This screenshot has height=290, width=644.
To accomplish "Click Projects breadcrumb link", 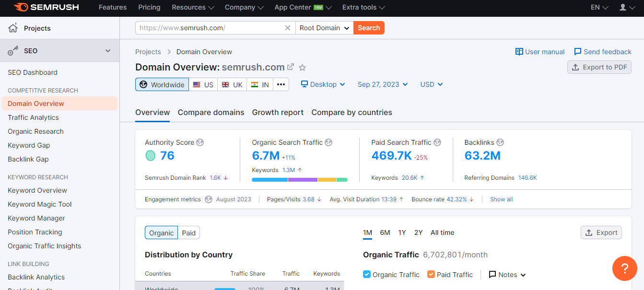I will [148, 52].
